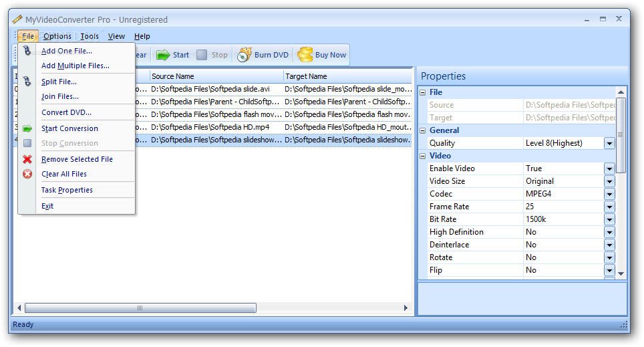Viewport: 644px width, 347px height.
Task: Select Convert DVD... menu entry
Action: click(x=67, y=112)
